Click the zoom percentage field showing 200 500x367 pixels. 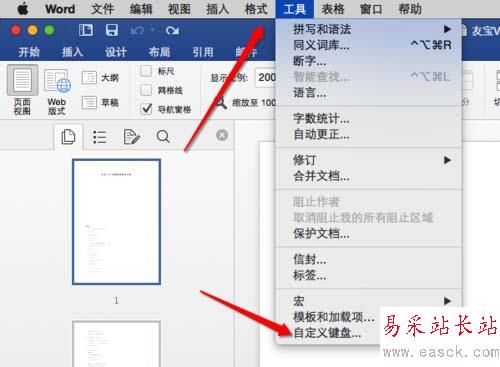pyautogui.click(x=266, y=78)
